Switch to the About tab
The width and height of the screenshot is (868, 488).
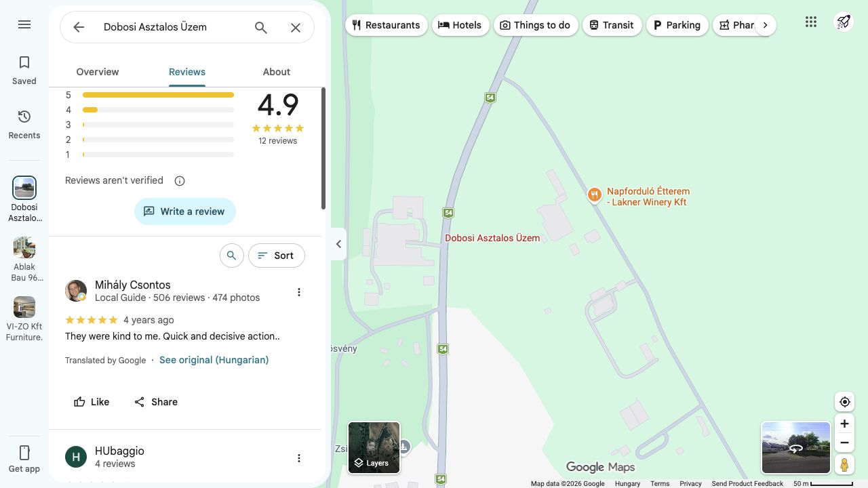click(x=277, y=72)
